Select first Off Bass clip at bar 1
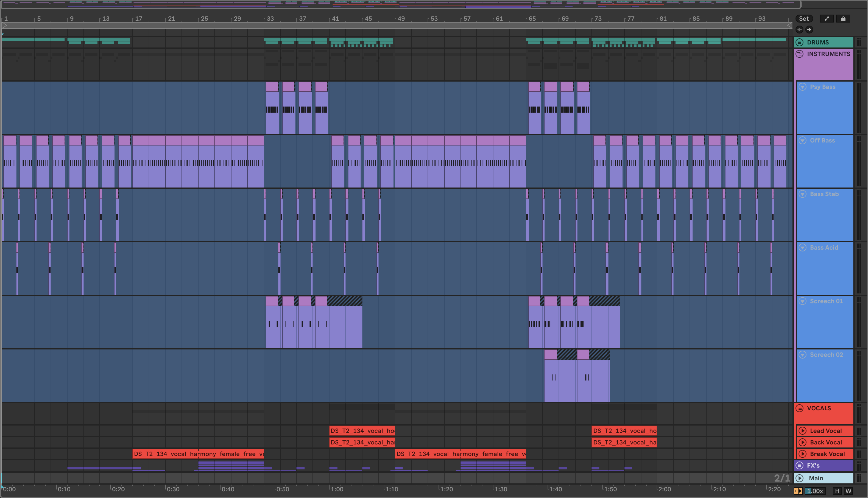 (x=10, y=161)
